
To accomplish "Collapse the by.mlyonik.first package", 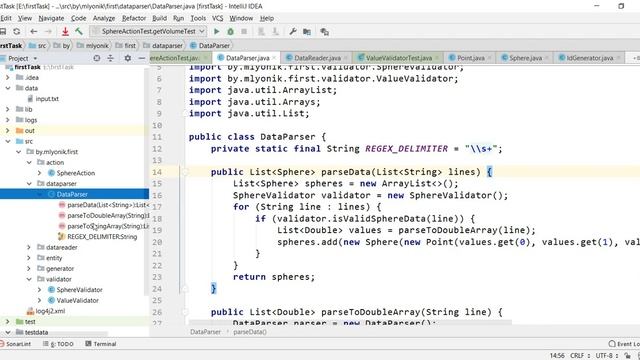I will pyautogui.click(x=18, y=152).
